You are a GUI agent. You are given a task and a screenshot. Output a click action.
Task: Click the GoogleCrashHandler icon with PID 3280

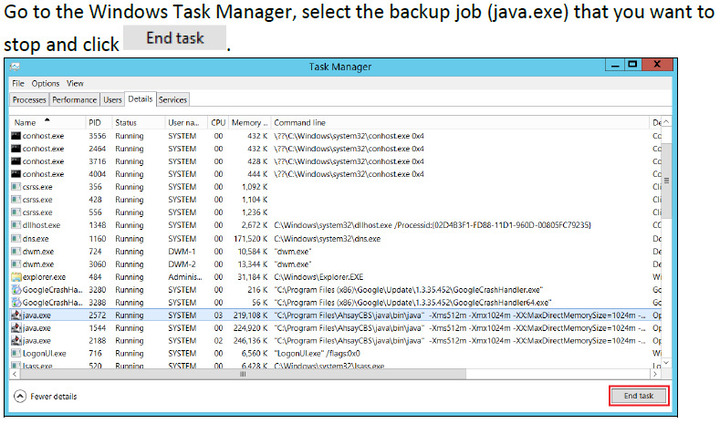16,289
